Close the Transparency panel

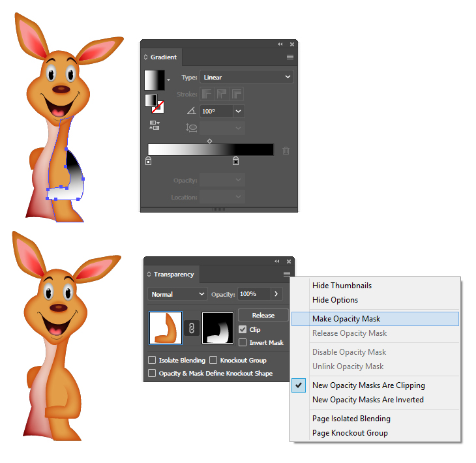pyautogui.click(x=289, y=261)
